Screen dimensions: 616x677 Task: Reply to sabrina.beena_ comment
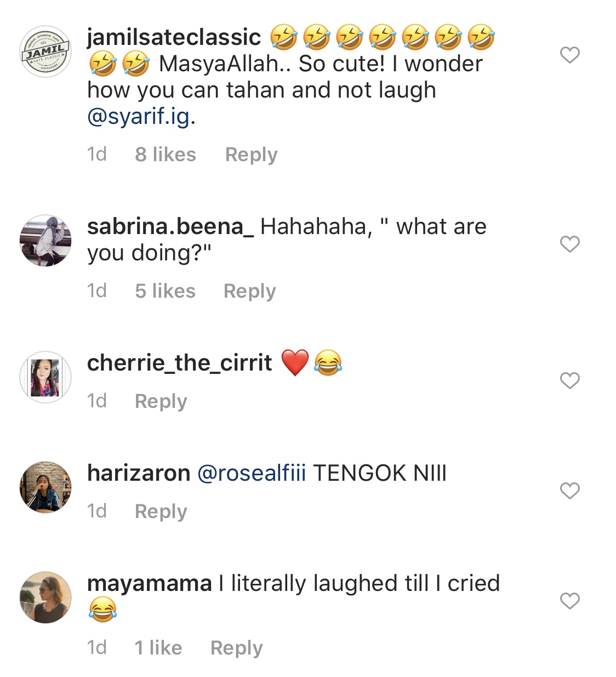click(249, 291)
